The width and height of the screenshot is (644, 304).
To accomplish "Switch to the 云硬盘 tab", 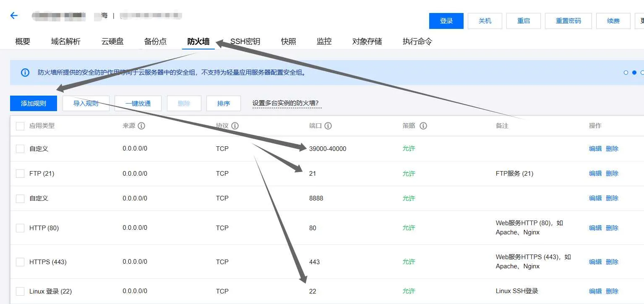I will tap(112, 42).
